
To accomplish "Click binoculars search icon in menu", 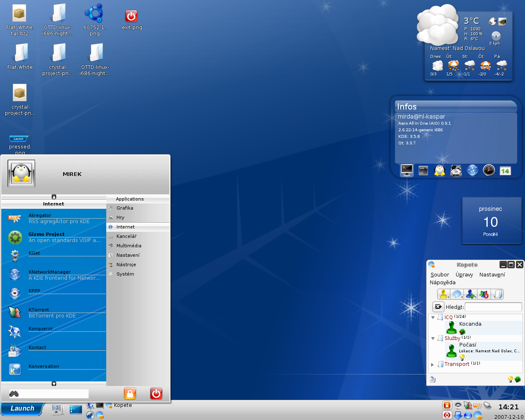I will pos(14,394).
